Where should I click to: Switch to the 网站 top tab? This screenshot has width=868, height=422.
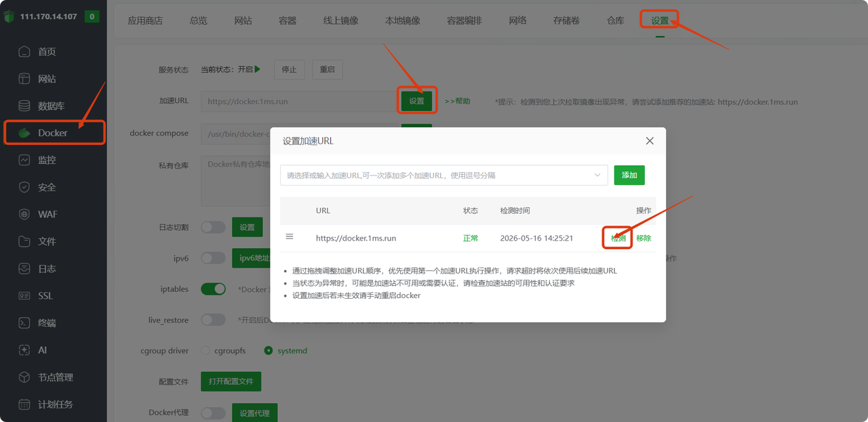243,20
